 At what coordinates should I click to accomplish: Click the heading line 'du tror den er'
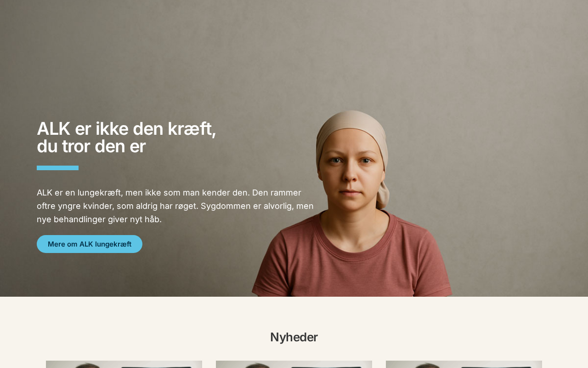click(91, 146)
